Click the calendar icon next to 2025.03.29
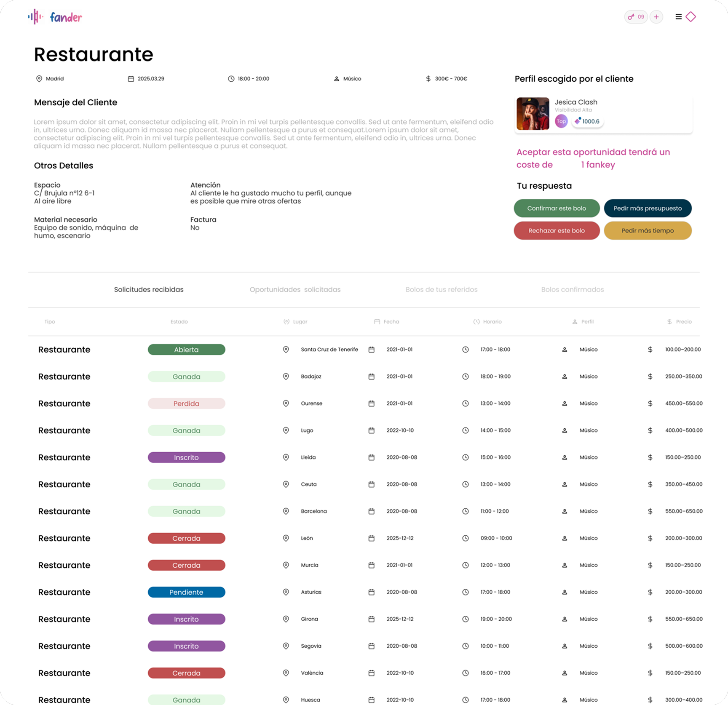The width and height of the screenshot is (728, 705). coord(131,78)
